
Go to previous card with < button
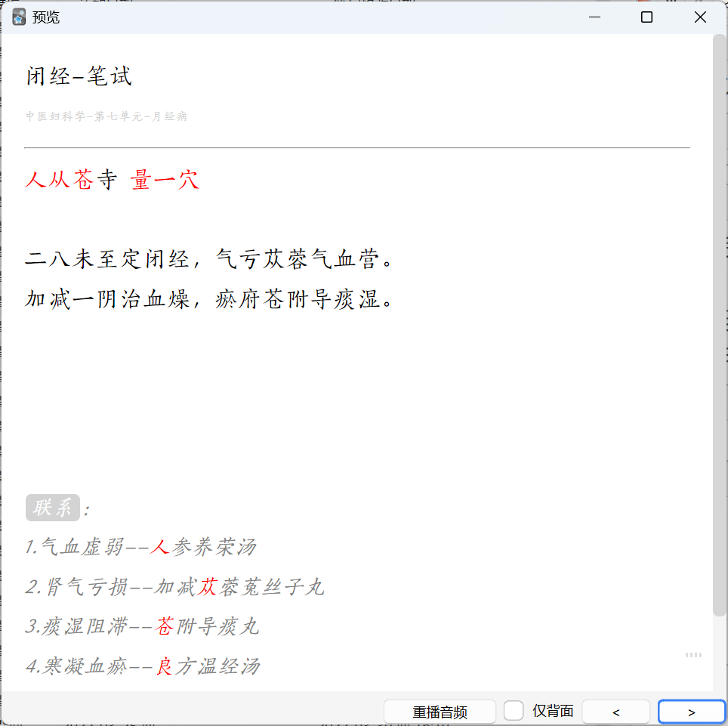615,712
